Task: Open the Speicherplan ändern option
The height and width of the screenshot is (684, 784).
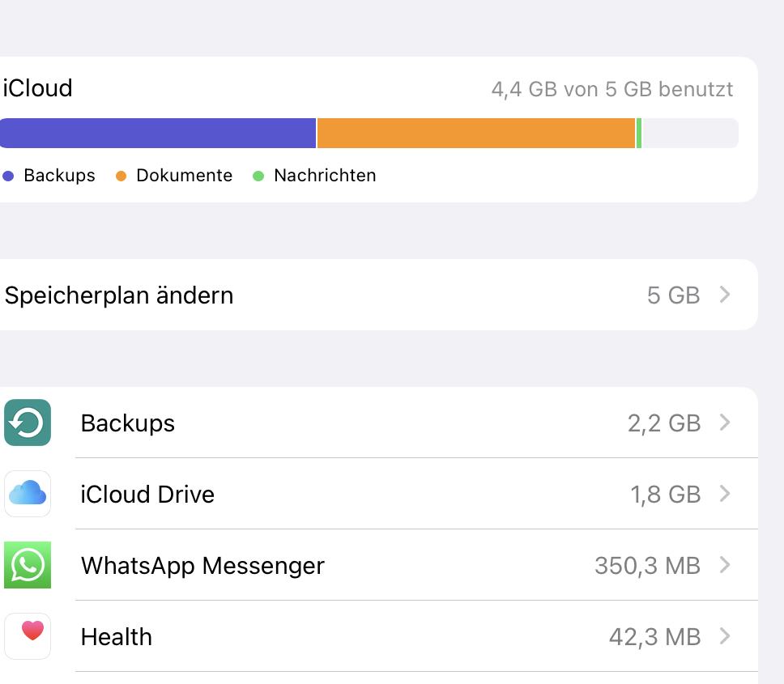Action: 119,295
